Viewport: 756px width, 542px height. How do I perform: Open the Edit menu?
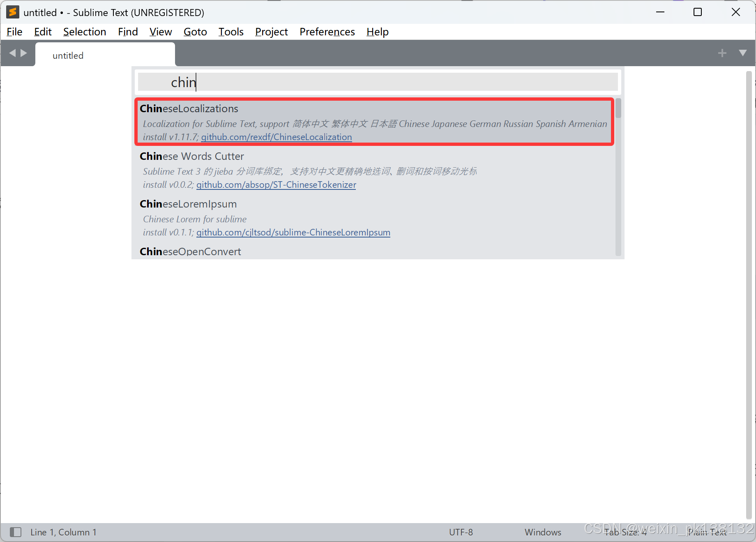[43, 32]
